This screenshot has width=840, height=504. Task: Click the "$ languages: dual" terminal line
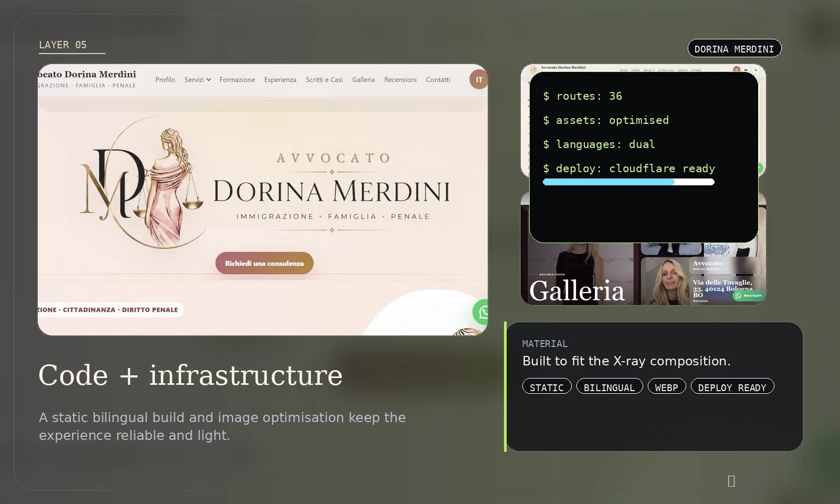[x=599, y=144]
